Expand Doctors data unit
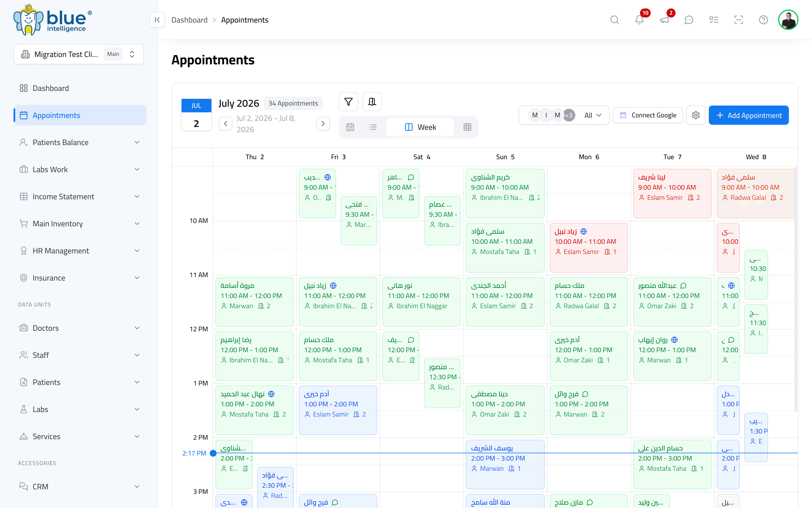This screenshot has height=508, width=812. (80, 328)
